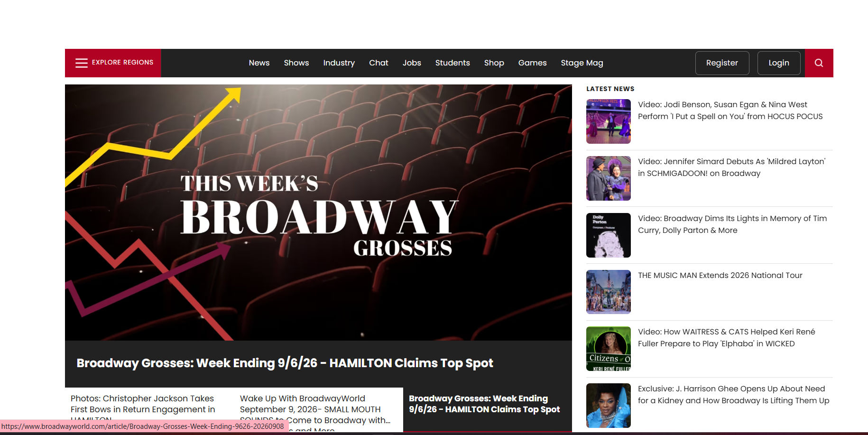Open Broadway Dims Its Lights article
This screenshot has height=435, width=868.
732,224
